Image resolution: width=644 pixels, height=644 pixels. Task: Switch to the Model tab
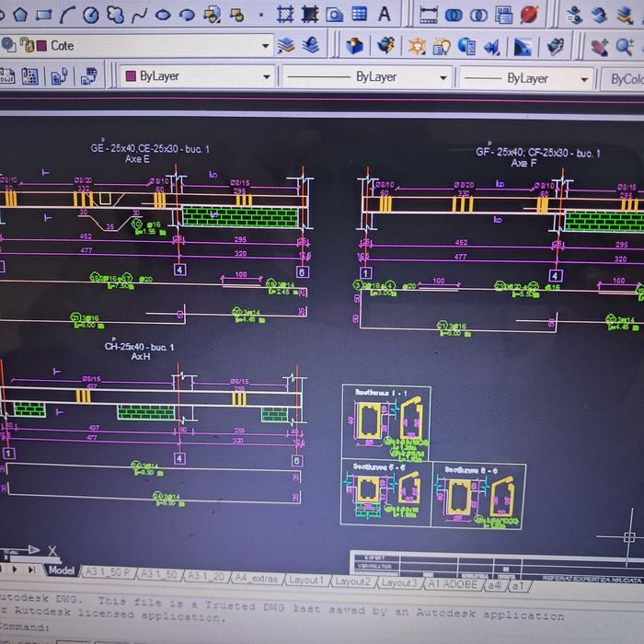(x=62, y=570)
